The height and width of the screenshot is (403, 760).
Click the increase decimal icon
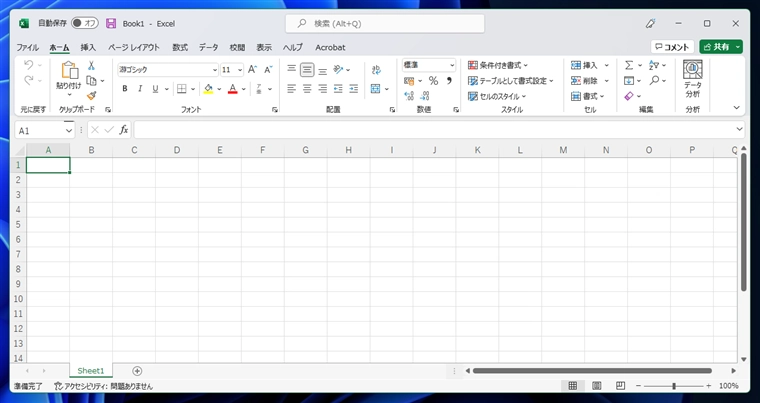[409, 96]
